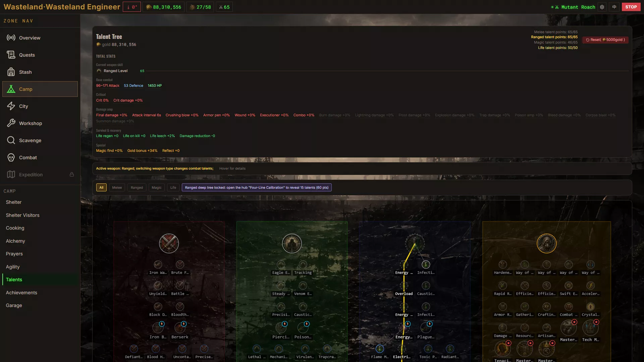
Task: Select the Tech M... mastery node
Action: tap(590, 328)
